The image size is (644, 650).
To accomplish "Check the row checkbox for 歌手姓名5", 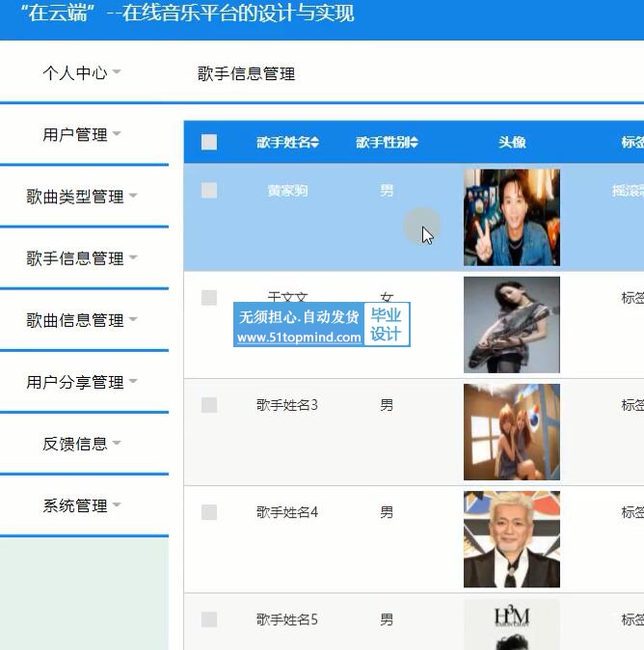I will click(x=209, y=620).
